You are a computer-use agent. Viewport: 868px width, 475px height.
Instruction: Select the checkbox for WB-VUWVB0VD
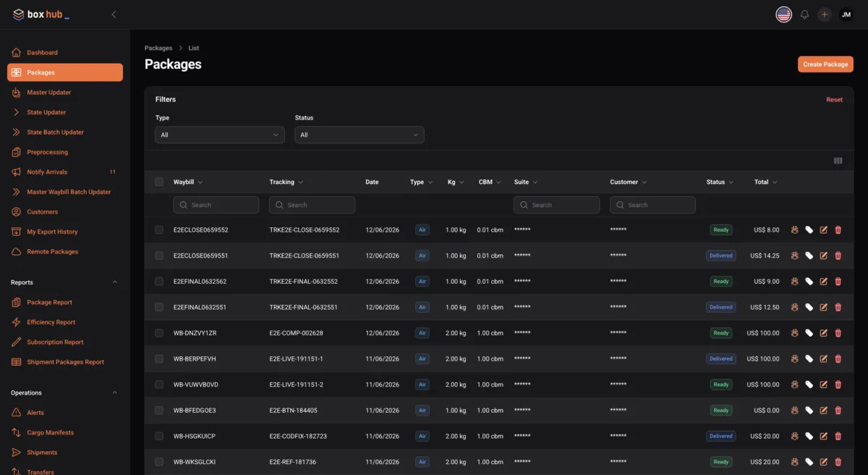tap(159, 384)
